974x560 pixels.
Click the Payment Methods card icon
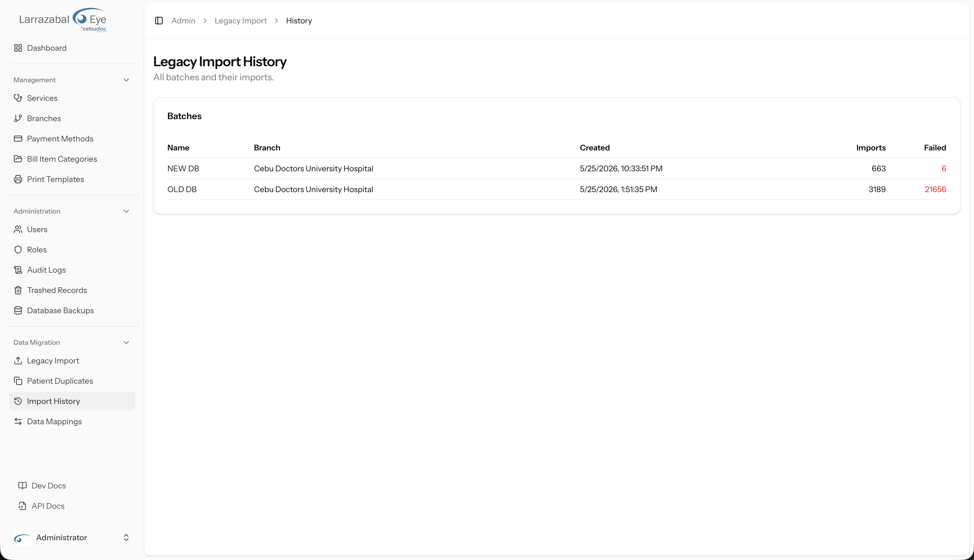18,139
